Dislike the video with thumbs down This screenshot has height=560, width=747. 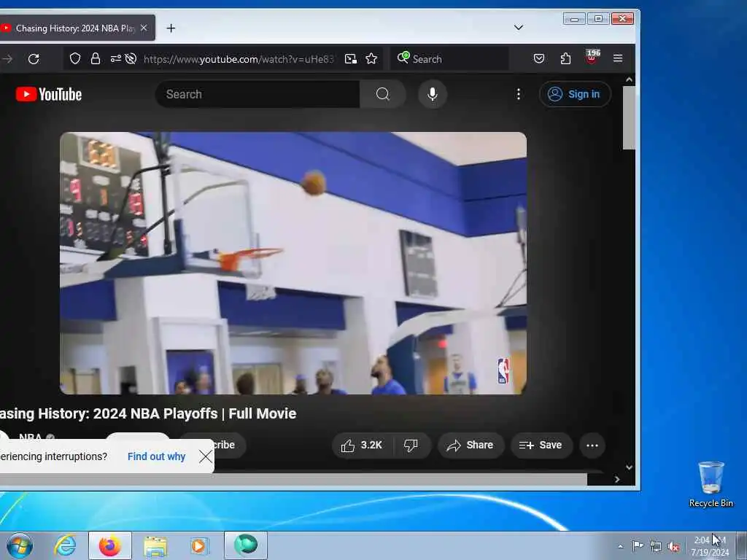coord(411,446)
